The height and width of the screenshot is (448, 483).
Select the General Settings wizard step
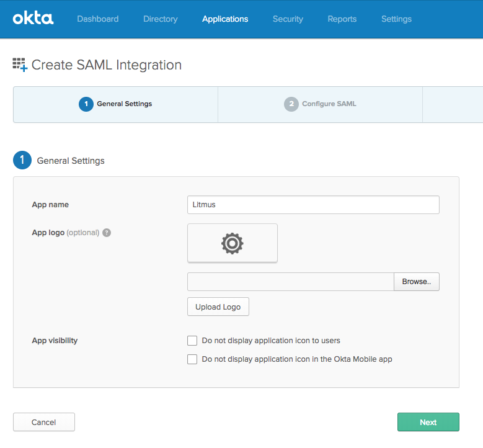pos(115,104)
